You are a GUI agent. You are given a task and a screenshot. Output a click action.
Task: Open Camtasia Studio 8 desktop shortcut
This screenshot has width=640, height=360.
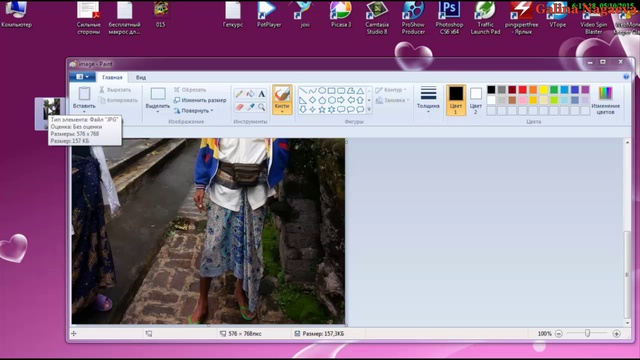pyautogui.click(x=377, y=18)
